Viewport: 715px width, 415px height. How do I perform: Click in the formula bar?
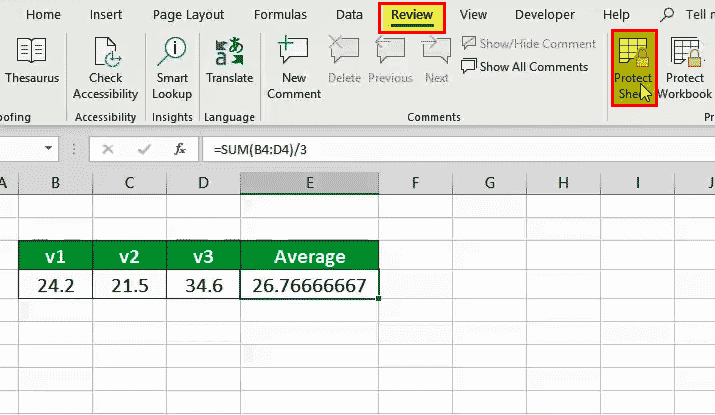(x=450, y=149)
